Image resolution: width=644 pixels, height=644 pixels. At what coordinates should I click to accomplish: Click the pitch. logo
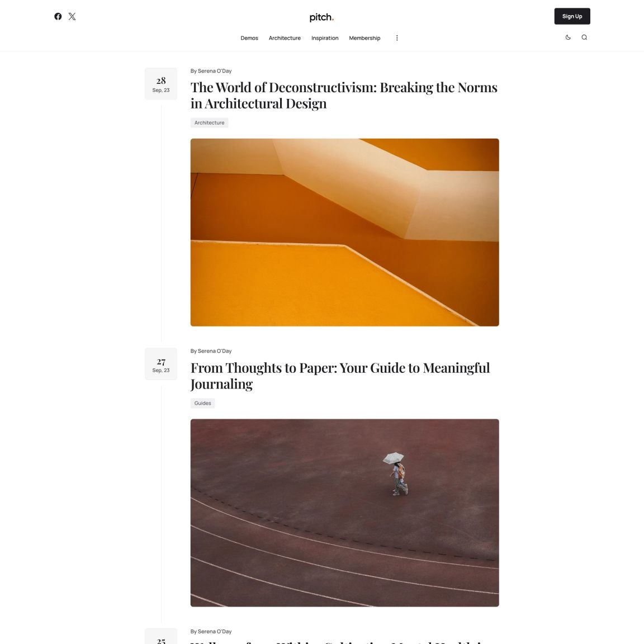tap(321, 17)
